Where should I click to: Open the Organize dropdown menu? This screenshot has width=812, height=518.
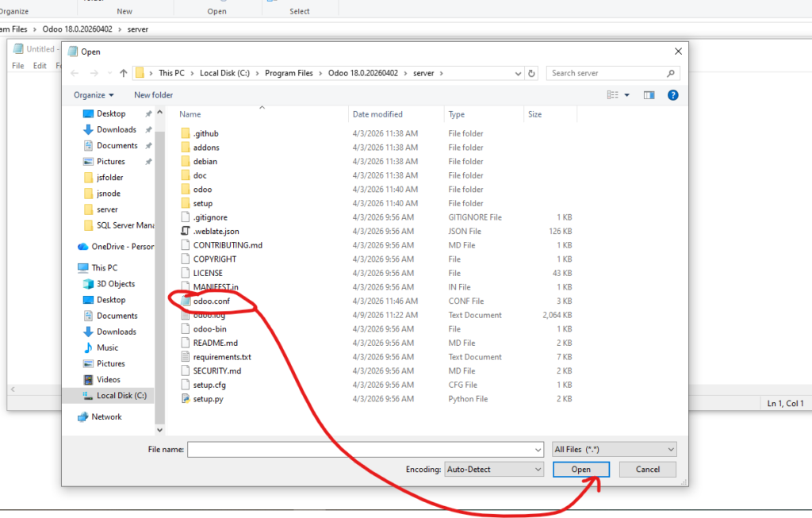tap(94, 95)
